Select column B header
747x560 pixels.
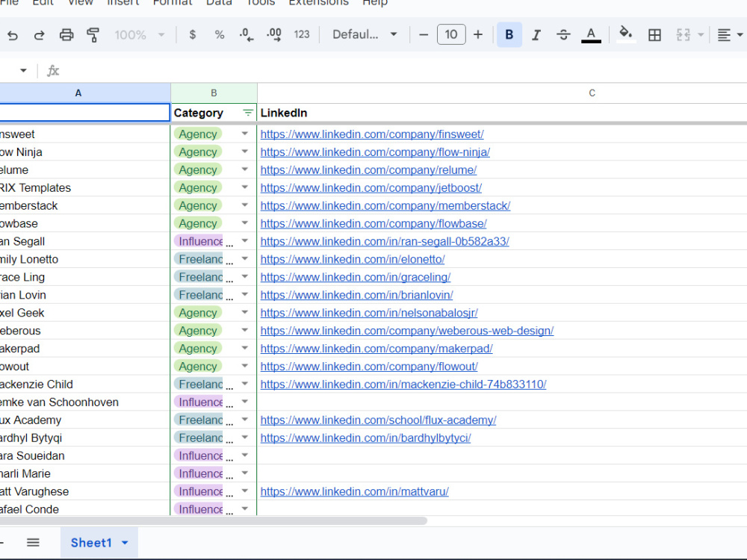click(x=214, y=93)
